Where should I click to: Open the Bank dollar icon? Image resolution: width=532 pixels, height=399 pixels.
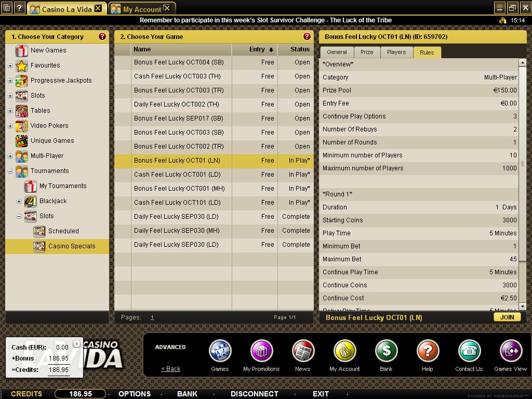(x=386, y=351)
